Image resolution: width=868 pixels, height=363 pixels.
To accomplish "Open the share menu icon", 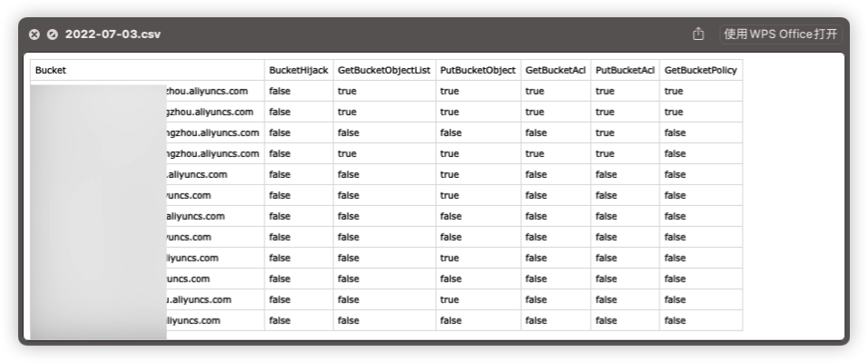I will point(698,34).
